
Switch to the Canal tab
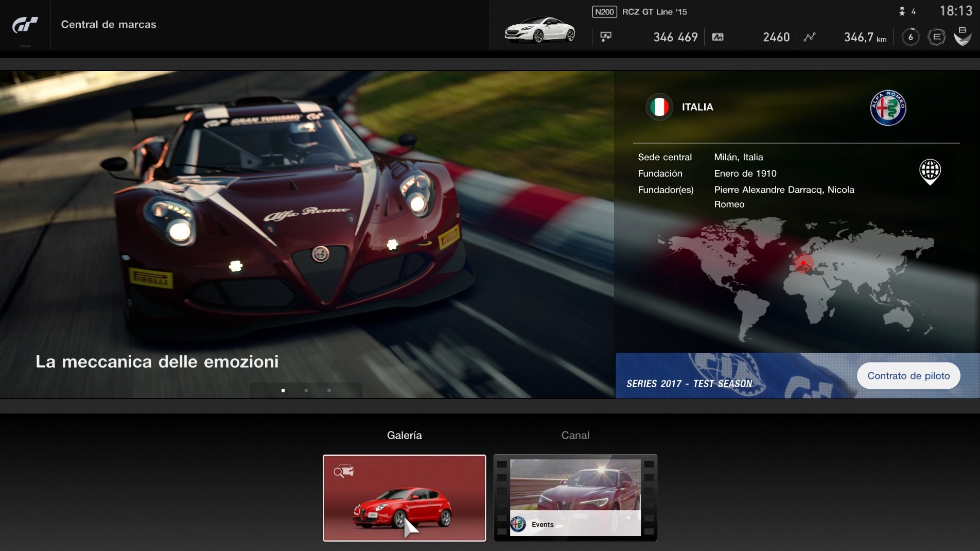coord(575,435)
